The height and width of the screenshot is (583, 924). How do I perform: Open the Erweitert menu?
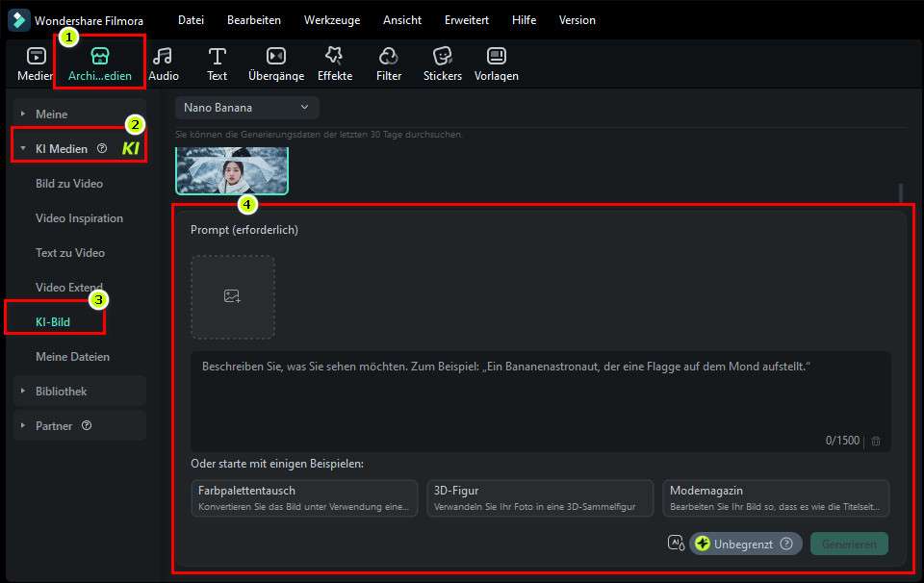(x=466, y=20)
